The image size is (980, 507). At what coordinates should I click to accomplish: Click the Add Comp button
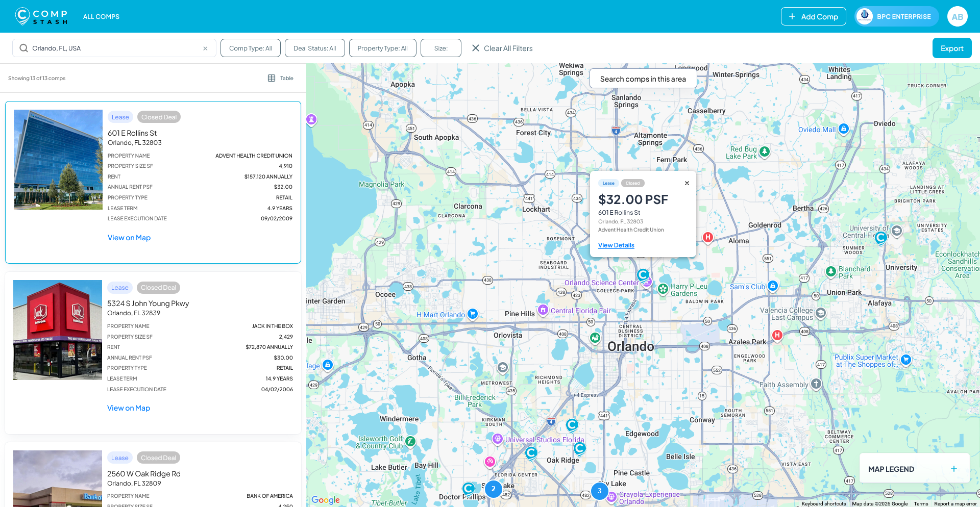coord(813,16)
